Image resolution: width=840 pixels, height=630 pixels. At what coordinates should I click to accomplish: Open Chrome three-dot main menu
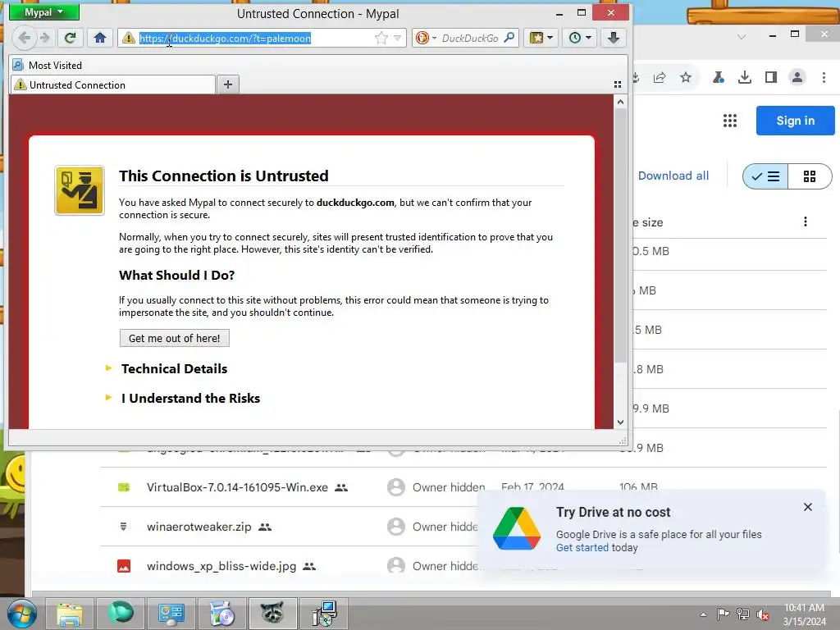pyautogui.click(x=824, y=78)
